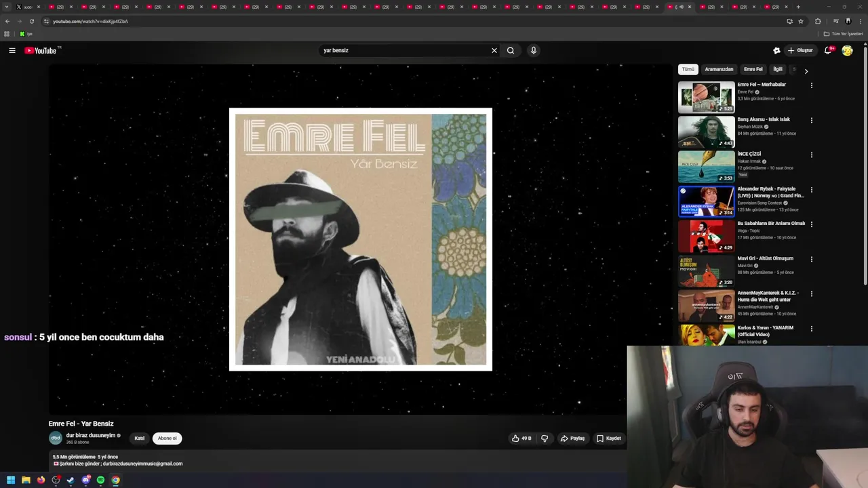Open new browser tab with plus
Image resolution: width=868 pixels, height=488 pixels.
coord(797,7)
